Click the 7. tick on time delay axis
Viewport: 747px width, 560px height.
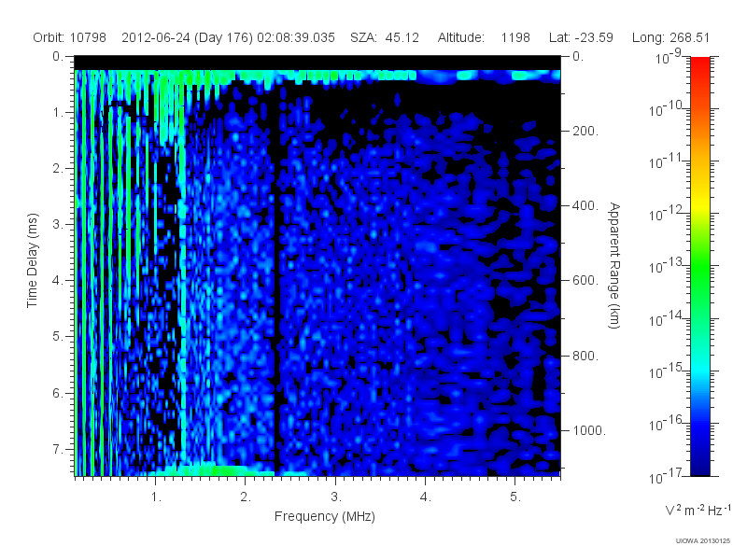point(58,449)
